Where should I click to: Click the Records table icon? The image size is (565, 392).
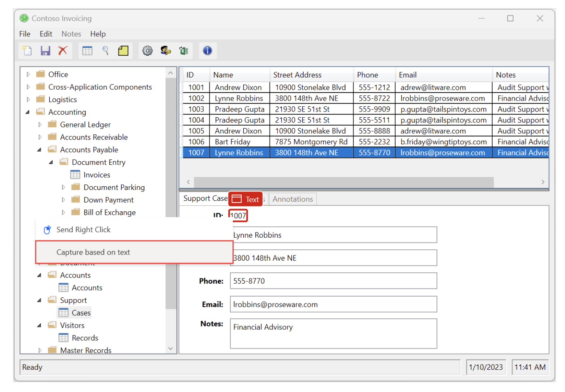(x=63, y=338)
